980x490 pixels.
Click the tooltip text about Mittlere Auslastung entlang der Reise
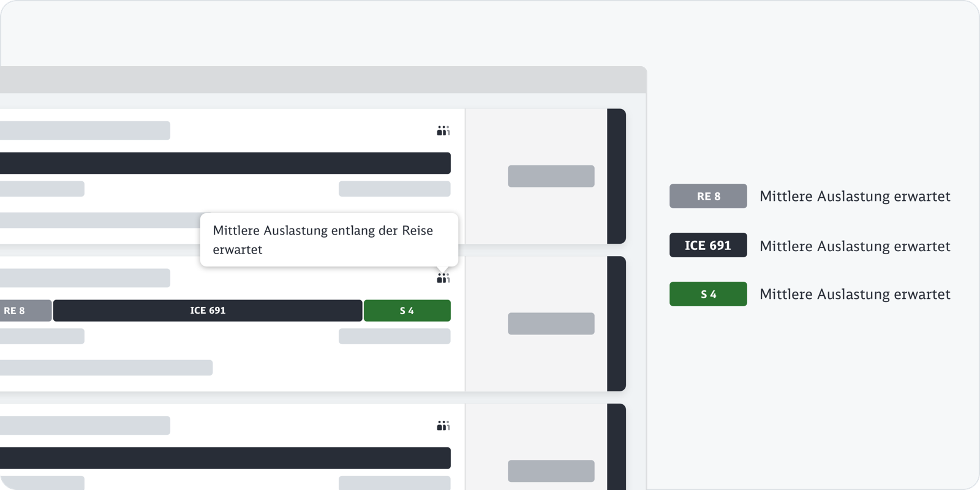point(323,239)
